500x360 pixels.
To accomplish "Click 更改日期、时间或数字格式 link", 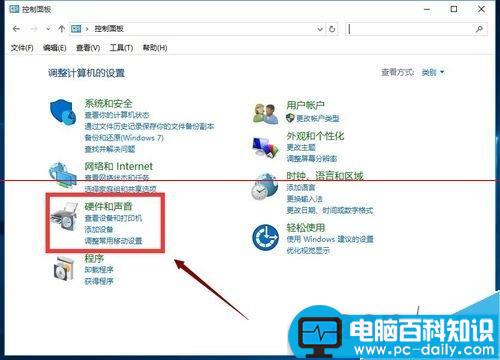I will [330, 210].
